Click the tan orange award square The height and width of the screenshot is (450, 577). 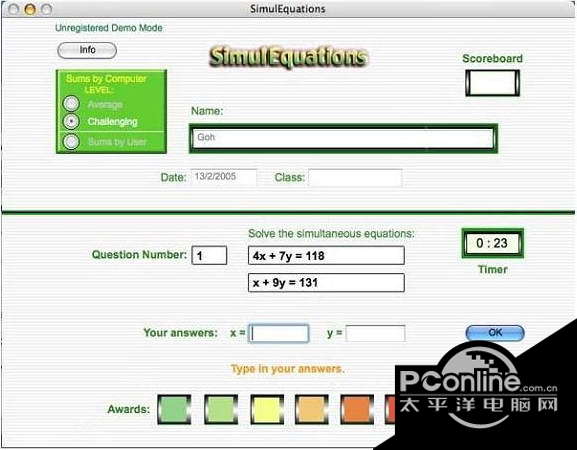(x=312, y=409)
